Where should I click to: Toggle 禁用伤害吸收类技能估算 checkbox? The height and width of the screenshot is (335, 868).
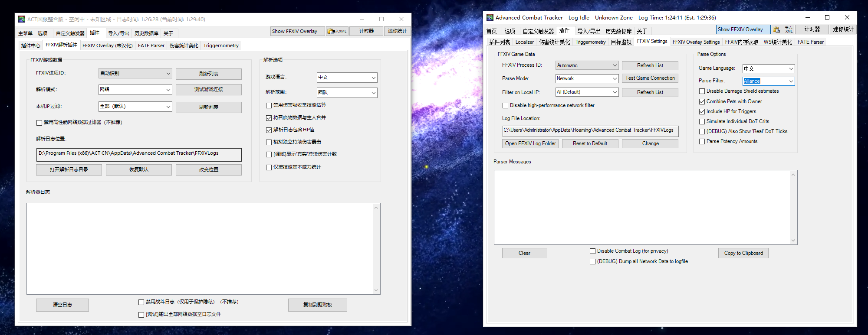tap(269, 105)
